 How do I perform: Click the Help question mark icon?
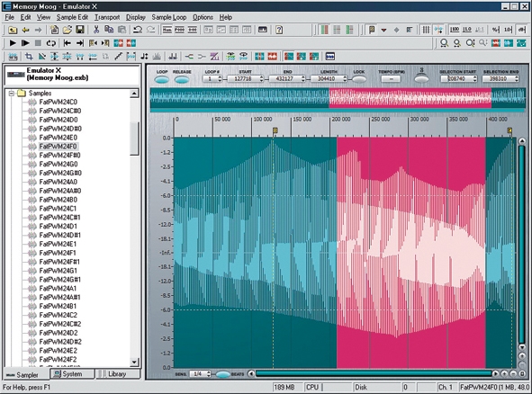(x=279, y=30)
